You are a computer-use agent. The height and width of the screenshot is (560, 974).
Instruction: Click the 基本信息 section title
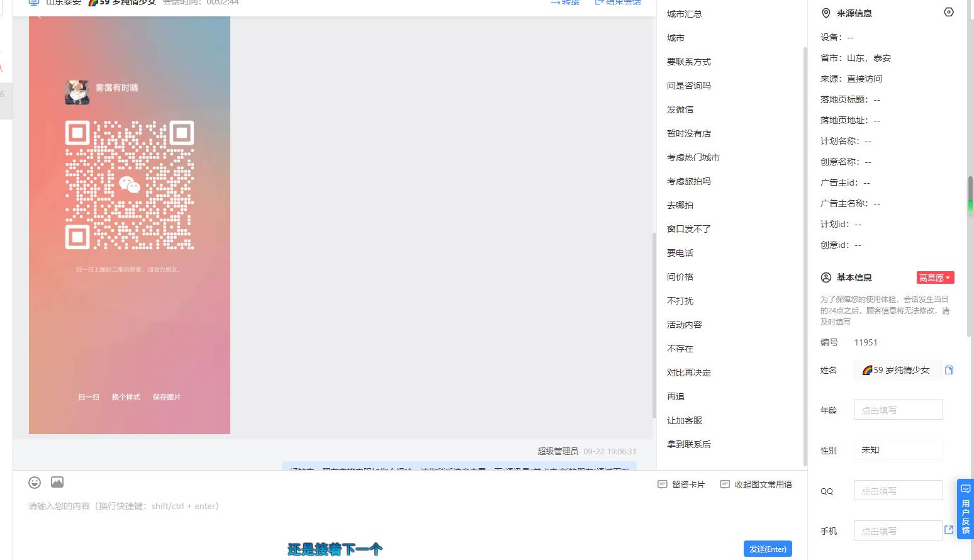pyautogui.click(x=854, y=277)
